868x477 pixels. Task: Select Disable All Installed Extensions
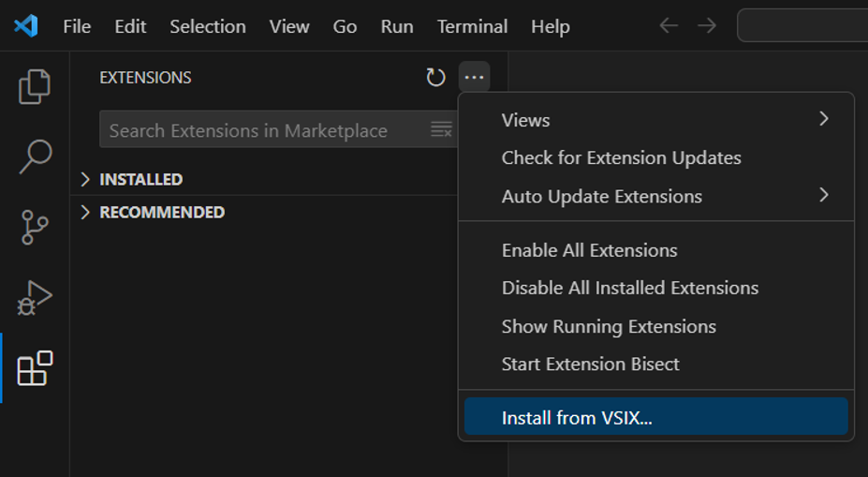click(629, 288)
